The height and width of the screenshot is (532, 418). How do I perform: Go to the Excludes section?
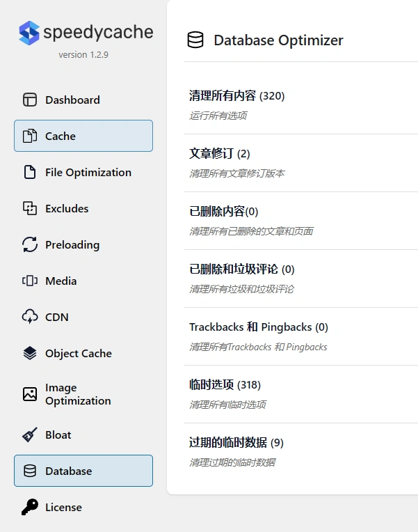[83, 208]
